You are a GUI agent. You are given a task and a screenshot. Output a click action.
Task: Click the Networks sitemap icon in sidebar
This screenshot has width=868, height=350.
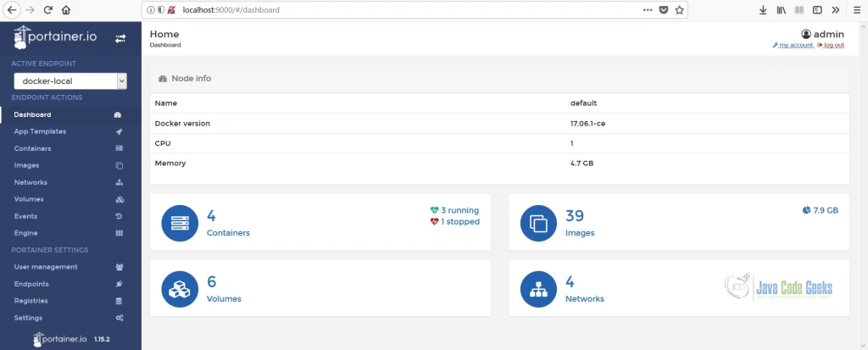pyautogui.click(x=119, y=182)
